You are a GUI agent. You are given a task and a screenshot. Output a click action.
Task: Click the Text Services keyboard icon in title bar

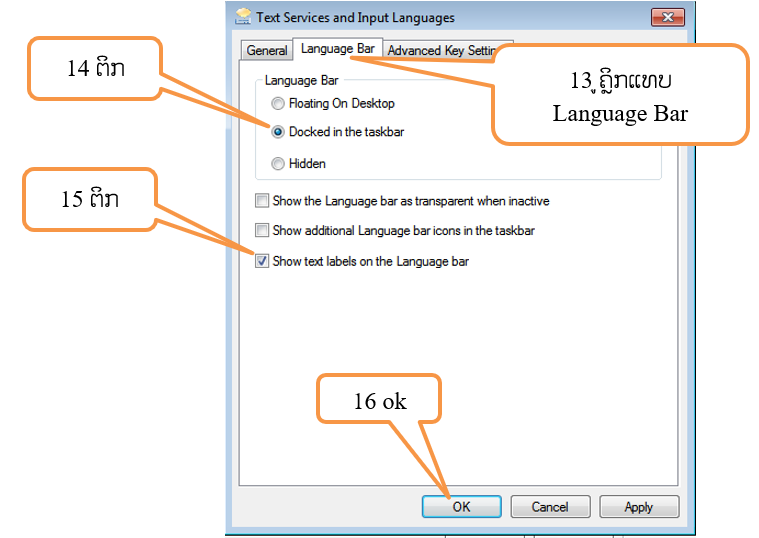click(x=243, y=17)
